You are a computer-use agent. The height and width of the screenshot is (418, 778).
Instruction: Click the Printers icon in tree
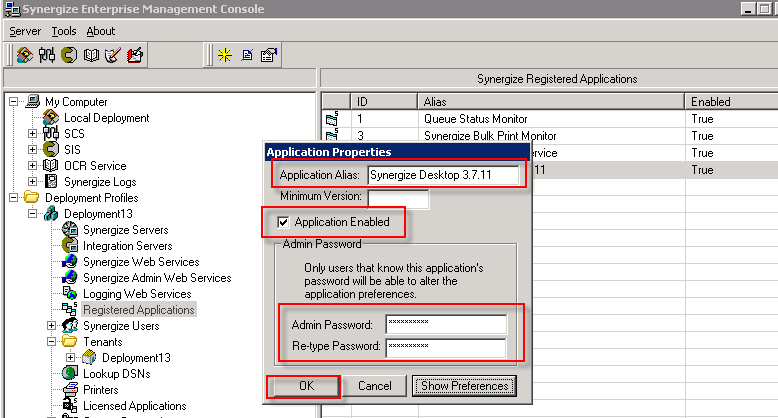click(70, 389)
